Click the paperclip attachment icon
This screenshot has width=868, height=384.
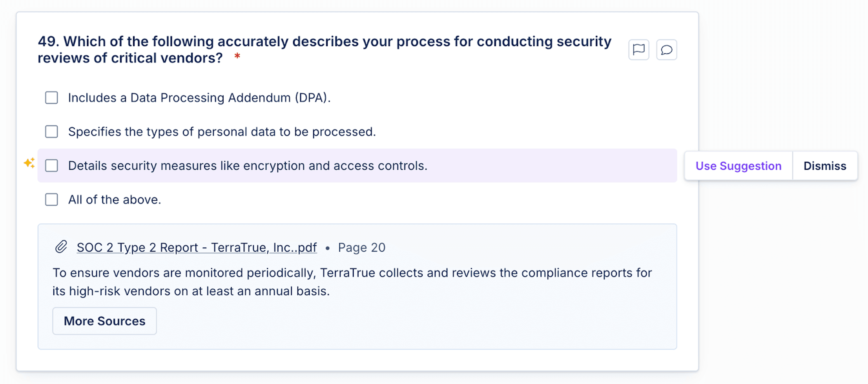click(61, 247)
